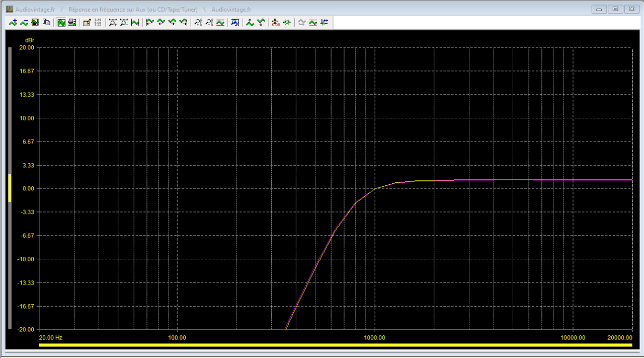Compress the vertical scale downward
The height and width of the screenshot is (358, 644).
[x=261, y=22]
